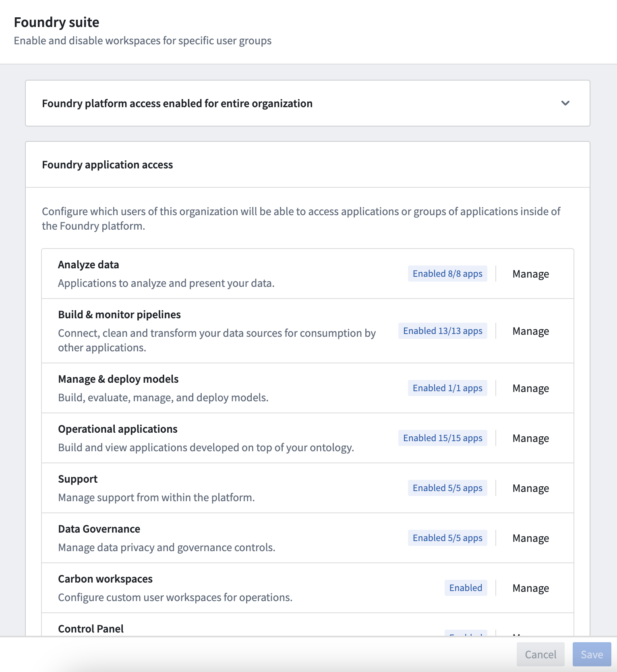
Task: Select the Manage & deploy models heading
Action: point(118,379)
